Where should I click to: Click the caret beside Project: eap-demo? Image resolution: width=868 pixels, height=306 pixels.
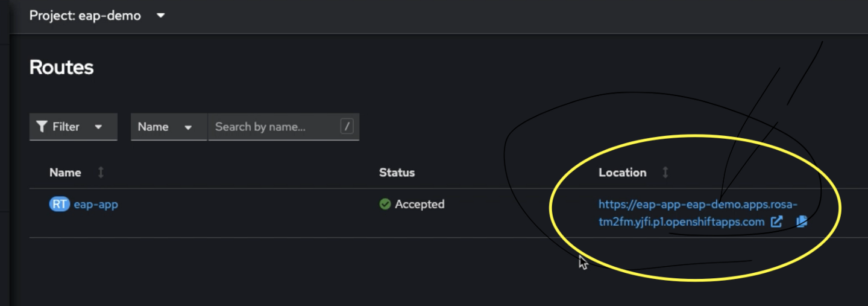(160, 16)
